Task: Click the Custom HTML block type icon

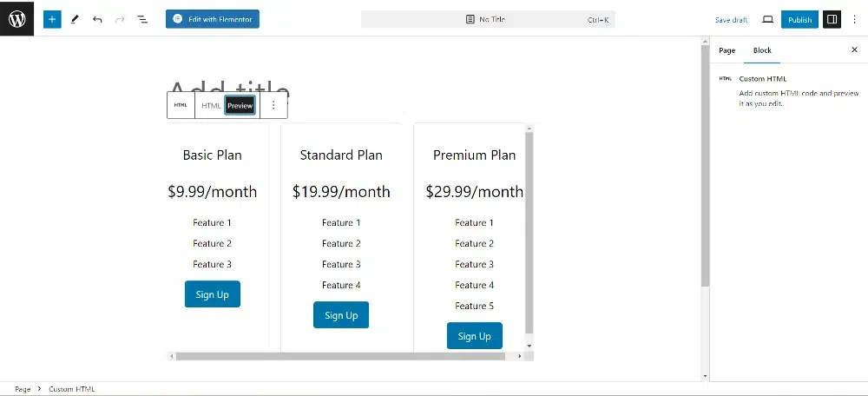Action: [x=181, y=105]
